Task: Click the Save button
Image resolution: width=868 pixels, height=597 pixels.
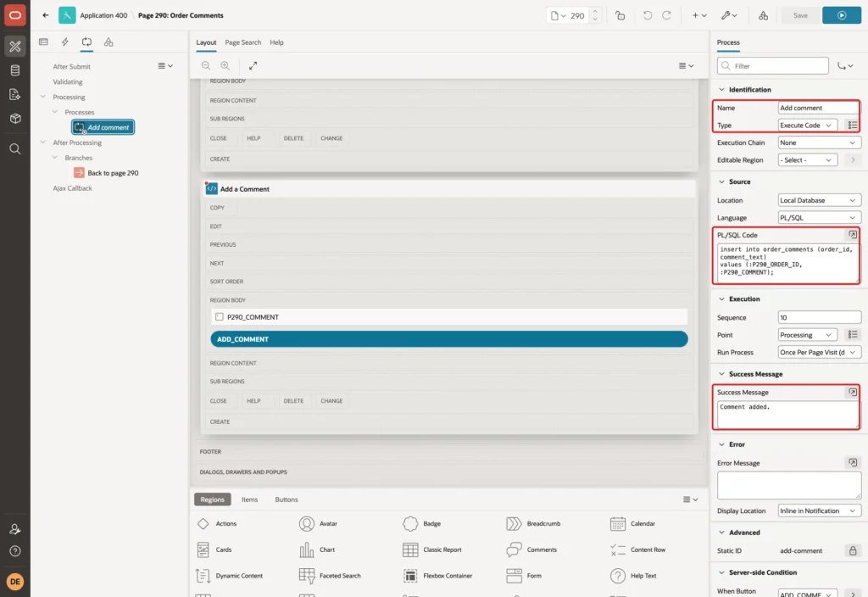Action: (800, 15)
